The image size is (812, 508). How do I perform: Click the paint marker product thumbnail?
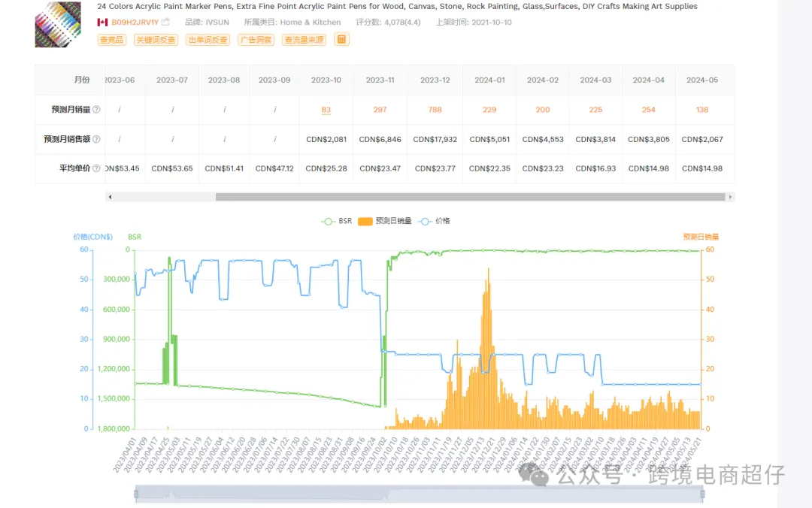58,24
